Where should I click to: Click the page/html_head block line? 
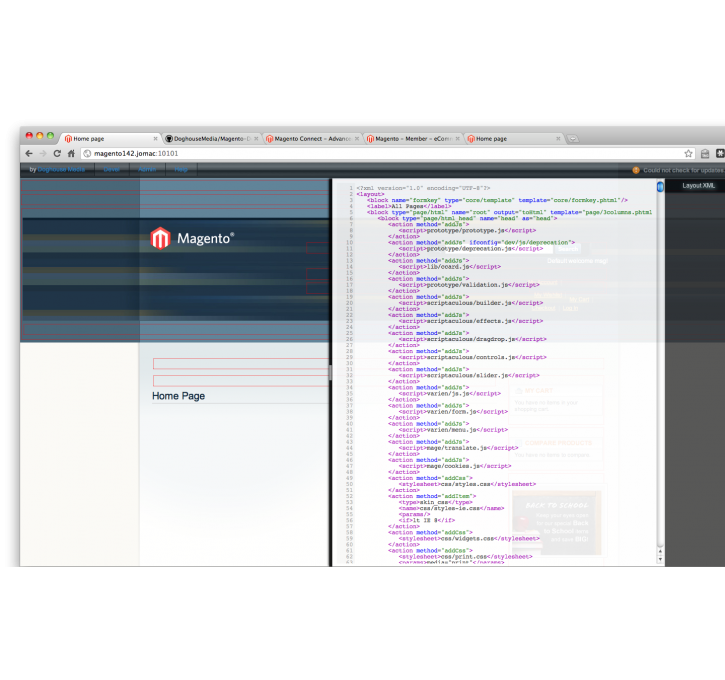coord(467,218)
